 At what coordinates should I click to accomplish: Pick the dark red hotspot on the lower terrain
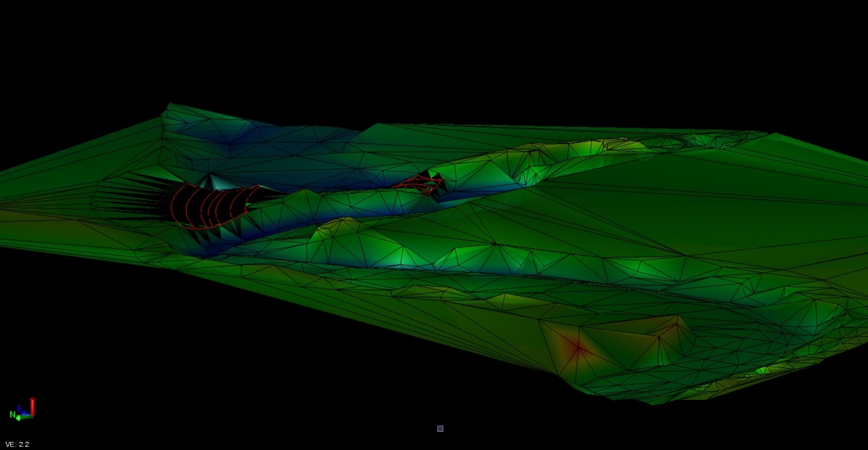click(x=577, y=348)
